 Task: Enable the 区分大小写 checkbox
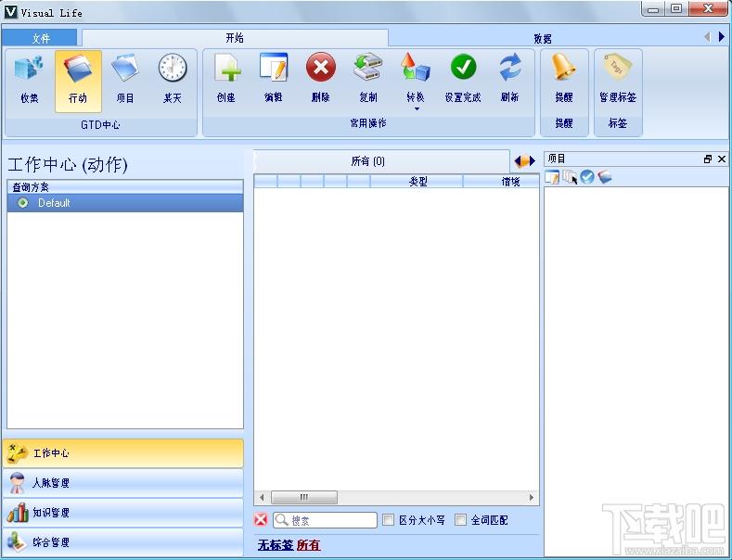[x=389, y=520]
